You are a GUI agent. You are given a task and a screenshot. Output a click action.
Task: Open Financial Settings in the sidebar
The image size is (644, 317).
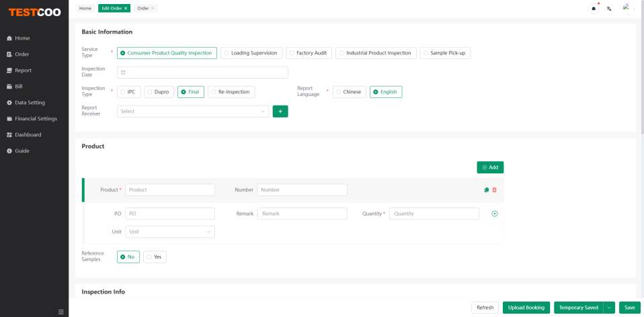[x=34, y=118]
